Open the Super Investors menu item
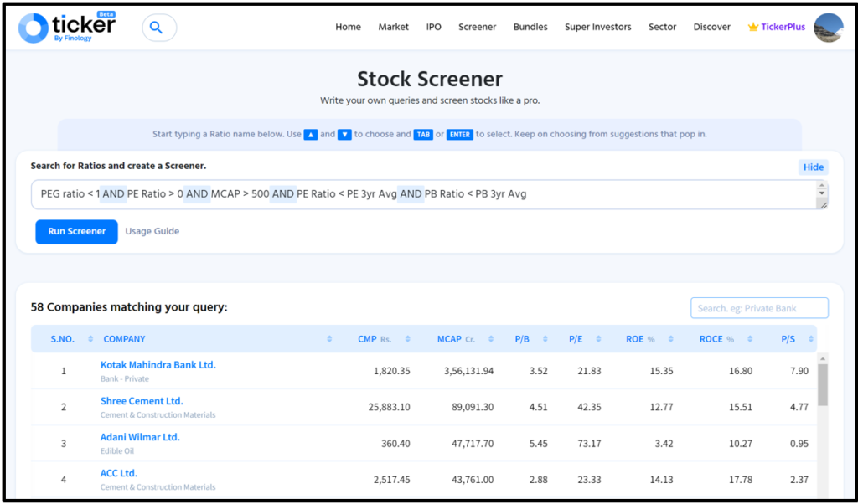Screen dimensions: 858x504 pyautogui.click(x=597, y=26)
